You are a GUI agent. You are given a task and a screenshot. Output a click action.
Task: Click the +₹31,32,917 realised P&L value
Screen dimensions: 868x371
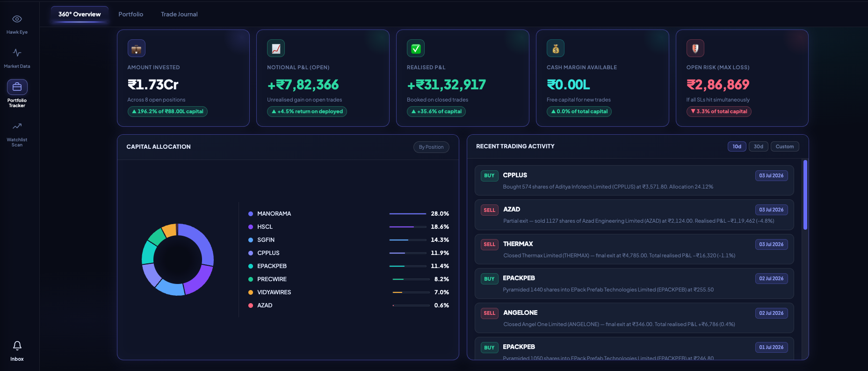pyautogui.click(x=447, y=85)
